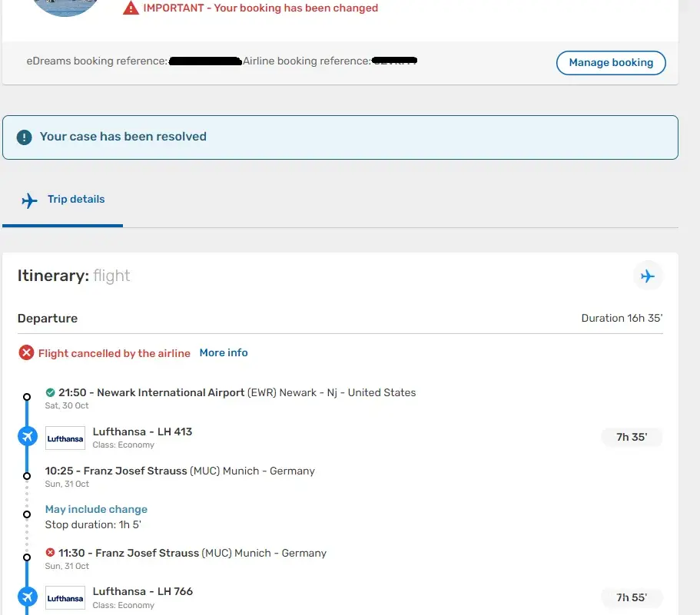
Task: Click the blue plane icon for LH 413
Action: point(27,436)
